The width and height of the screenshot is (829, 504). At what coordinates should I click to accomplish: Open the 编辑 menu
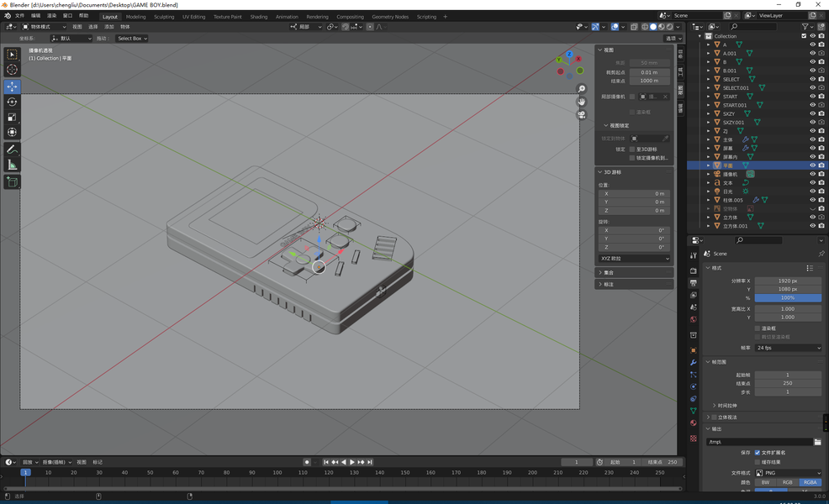35,16
